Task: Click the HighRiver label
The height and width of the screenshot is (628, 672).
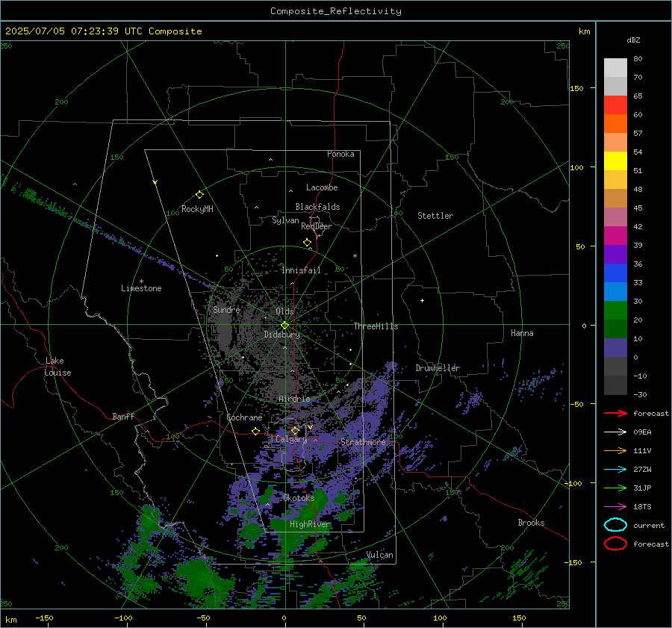Action: [310, 524]
